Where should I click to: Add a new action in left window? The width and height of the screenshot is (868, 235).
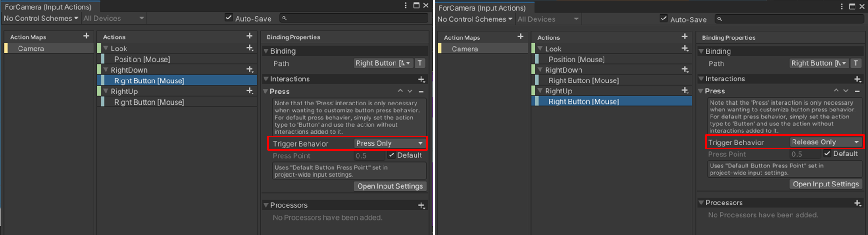(x=250, y=36)
